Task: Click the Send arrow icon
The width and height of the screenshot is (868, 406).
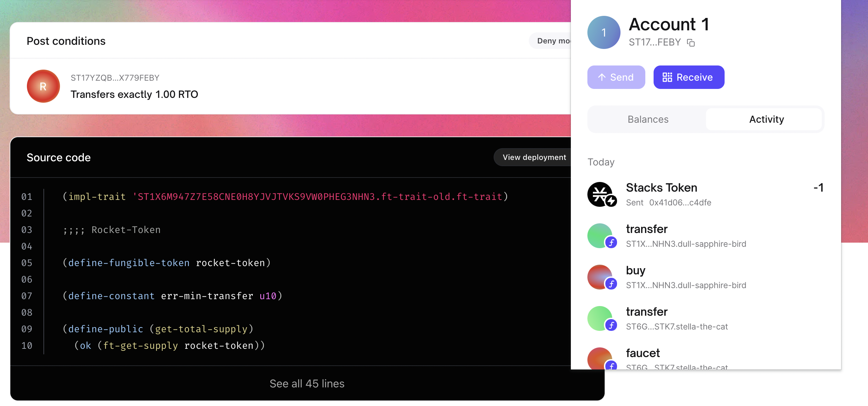Action: pyautogui.click(x=602, y=77)
